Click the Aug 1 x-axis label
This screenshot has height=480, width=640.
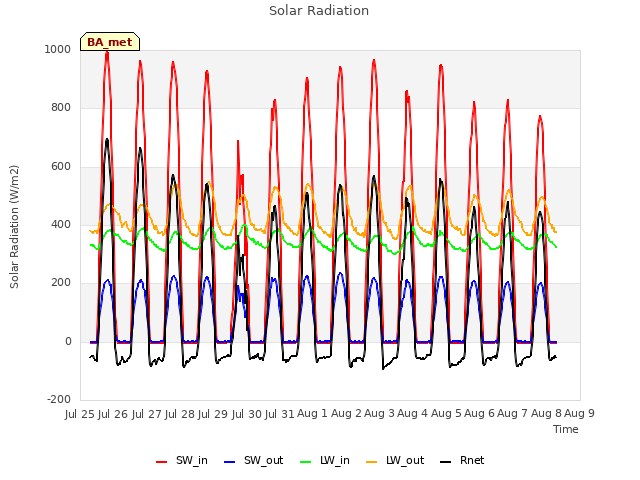(x=312, y=414)
